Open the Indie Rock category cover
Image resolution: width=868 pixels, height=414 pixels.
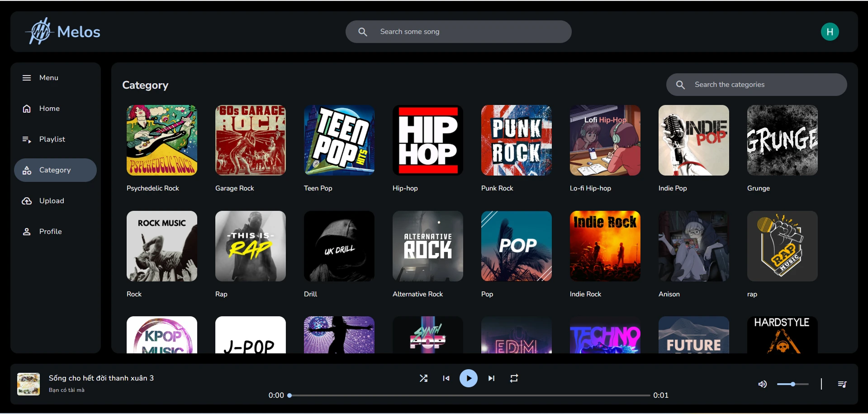605,246
